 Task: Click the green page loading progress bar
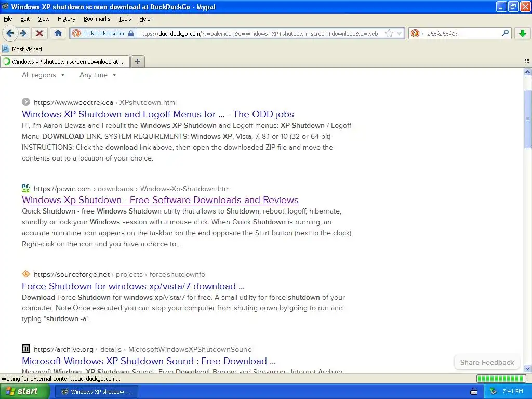[x=501, y=378]
